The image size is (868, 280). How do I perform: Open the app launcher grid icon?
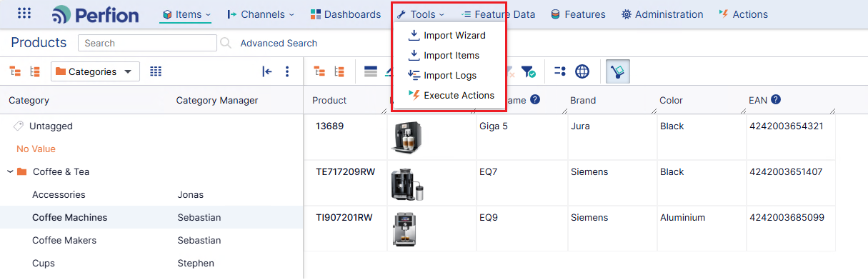click(x=24, y=14)
